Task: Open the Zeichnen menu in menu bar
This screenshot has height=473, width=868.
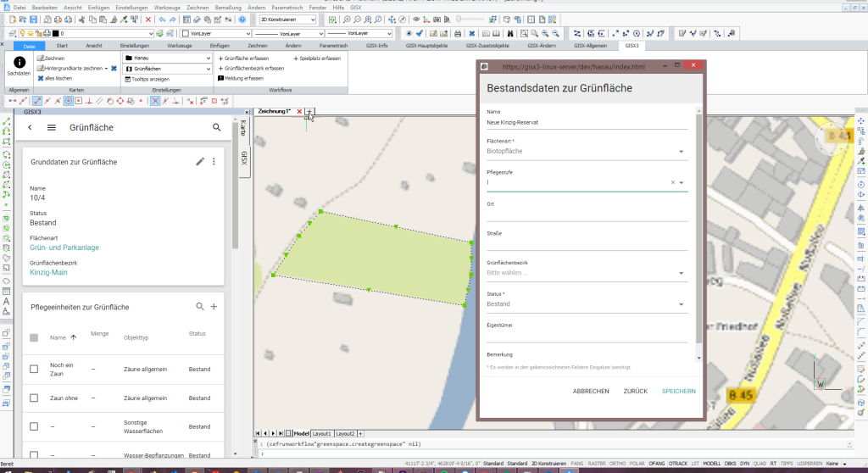Action: point(197,8)
